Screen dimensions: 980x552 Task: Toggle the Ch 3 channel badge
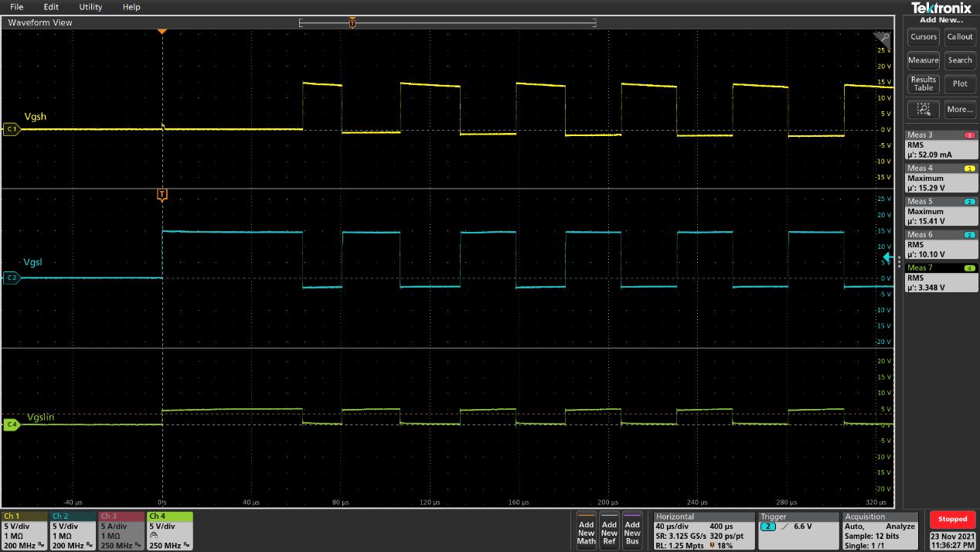pos(120,530)
